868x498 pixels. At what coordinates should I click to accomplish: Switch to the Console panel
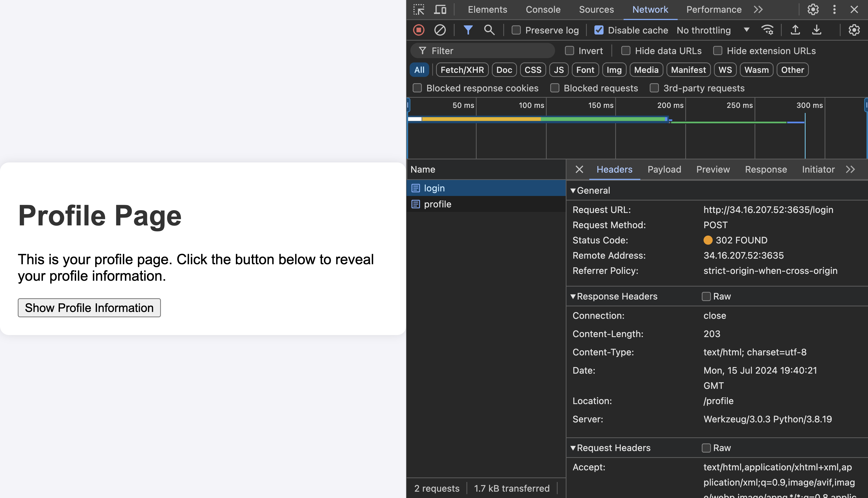[x=543, y=10]
